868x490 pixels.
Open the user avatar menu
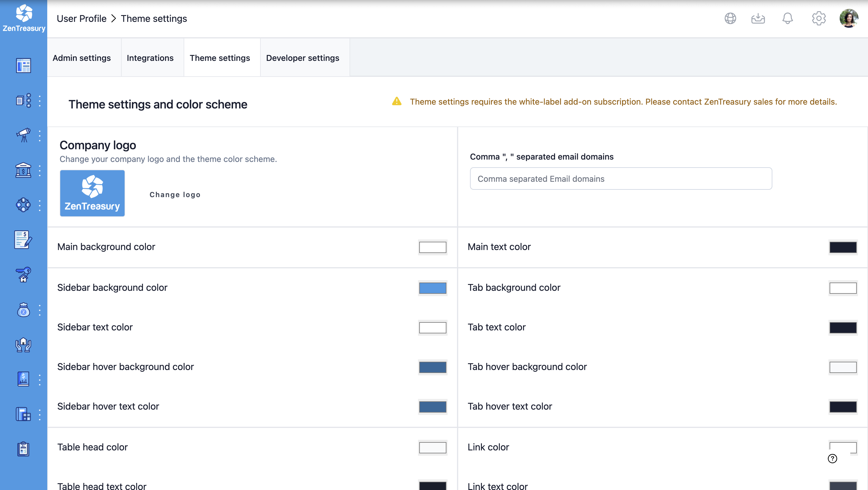pyautogui.click(x=849, y=18)
